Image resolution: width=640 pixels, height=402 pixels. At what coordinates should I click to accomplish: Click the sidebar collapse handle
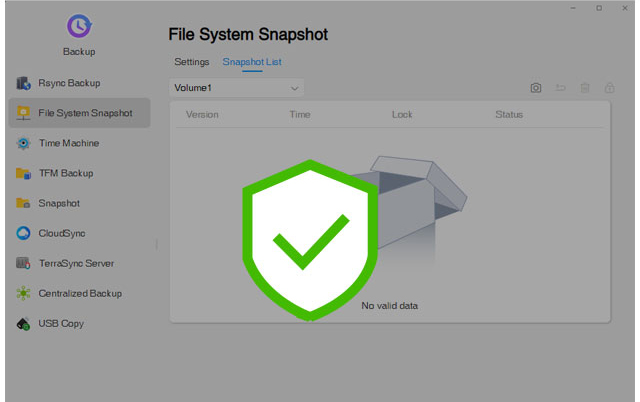tap(157, 244)
